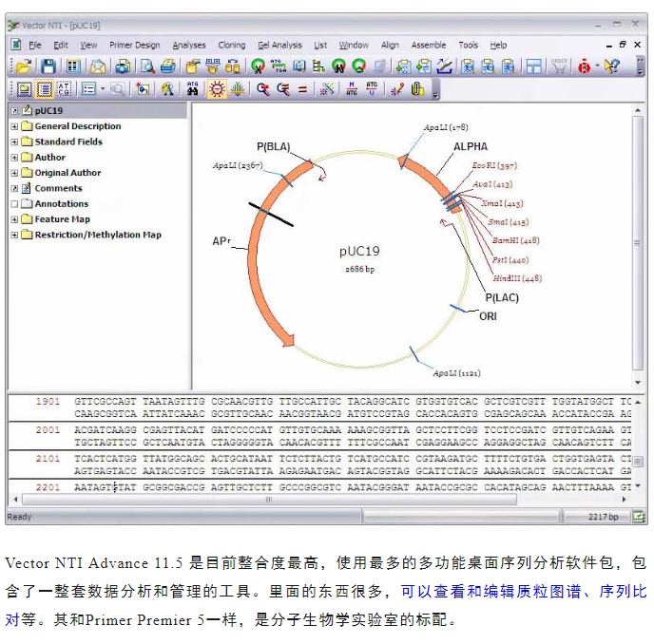
Task: Click the ATG binoculars find icon
Action: 192,88
